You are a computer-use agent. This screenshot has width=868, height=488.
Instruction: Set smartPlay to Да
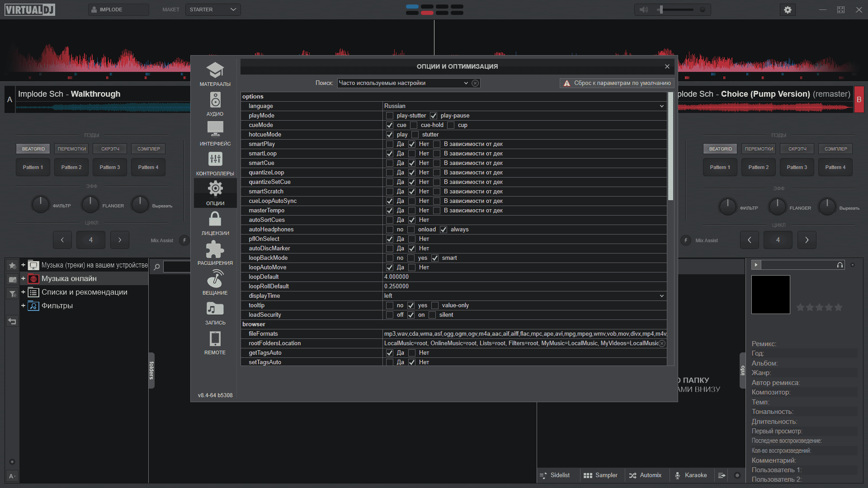tap(390, 144)
